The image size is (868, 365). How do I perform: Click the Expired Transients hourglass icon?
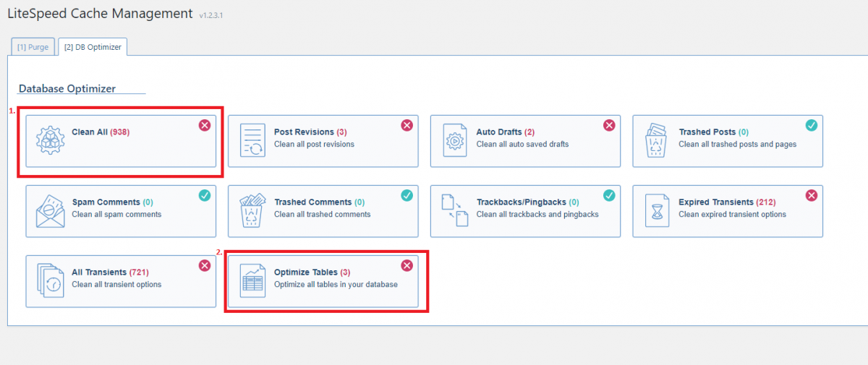click(x=658, y=211)
